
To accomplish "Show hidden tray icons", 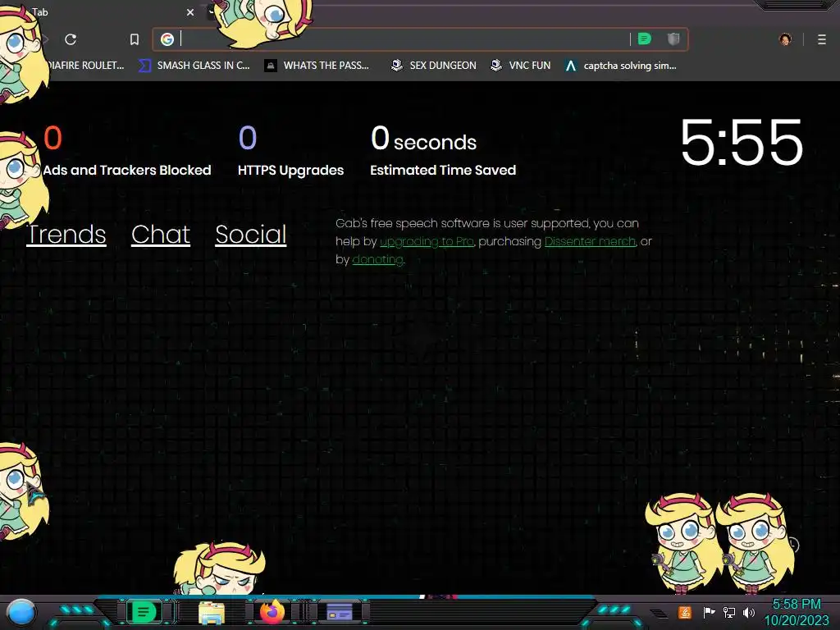I will click(660, 613).
